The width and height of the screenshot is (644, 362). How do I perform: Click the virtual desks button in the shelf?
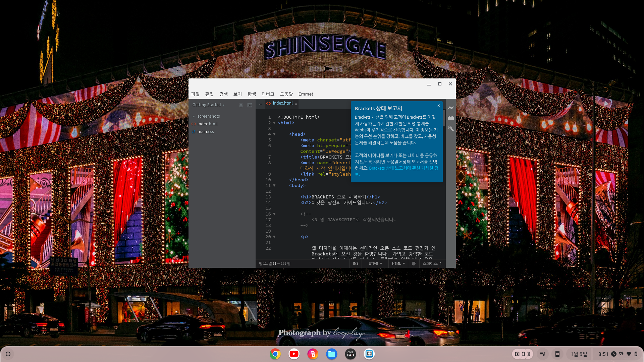pyautogui.click(x=523, y=354)
